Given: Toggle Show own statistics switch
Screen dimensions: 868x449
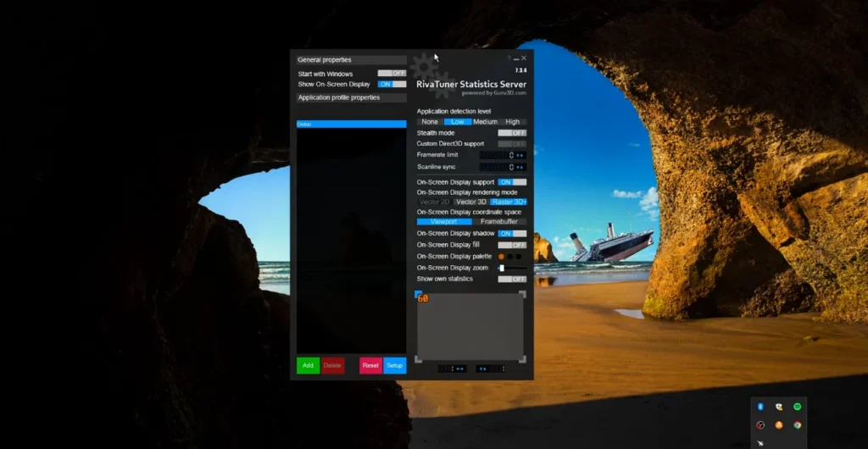Looking at the screenshot, I should (512, 280).
